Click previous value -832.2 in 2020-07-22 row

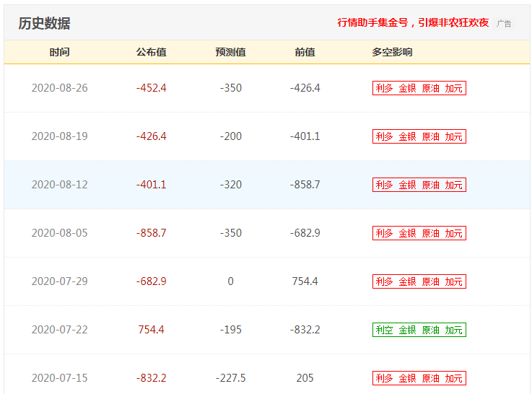pyautogui.click(x=305, y=329)
